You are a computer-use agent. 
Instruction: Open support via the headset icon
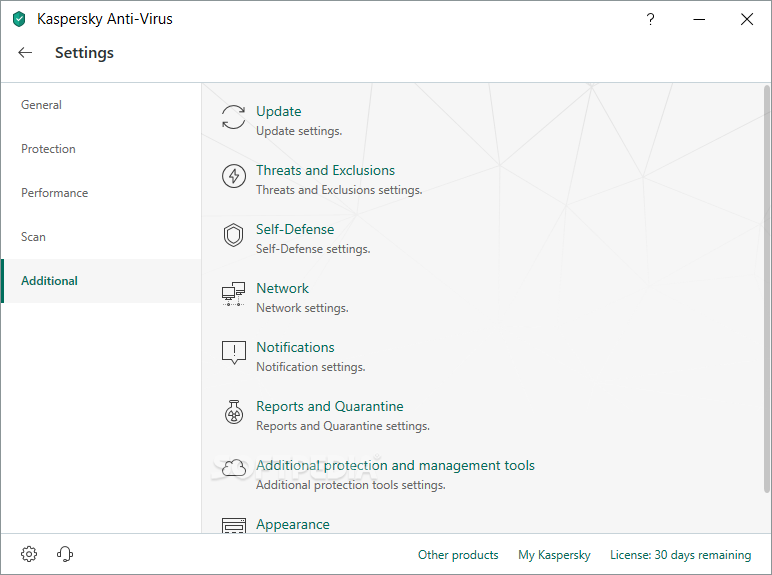tap(65, 554)
